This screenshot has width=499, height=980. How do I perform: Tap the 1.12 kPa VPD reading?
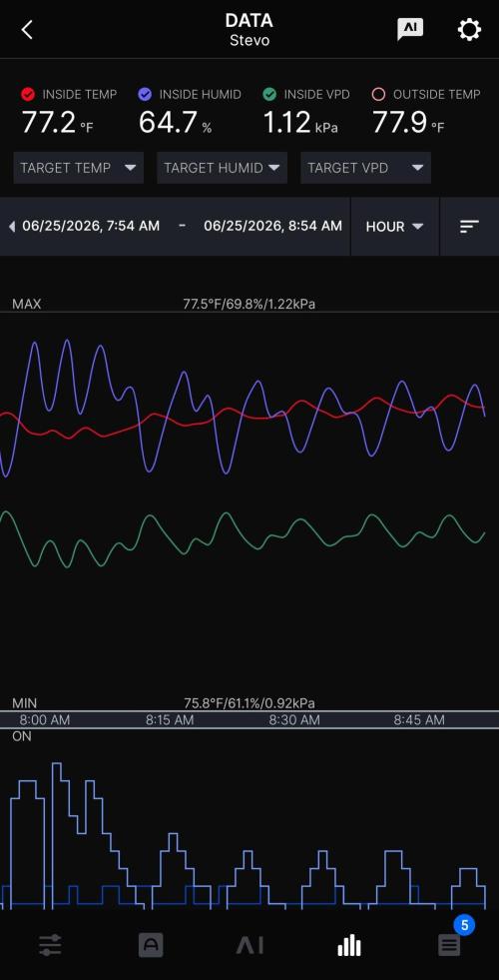click(x=300, y=123)
